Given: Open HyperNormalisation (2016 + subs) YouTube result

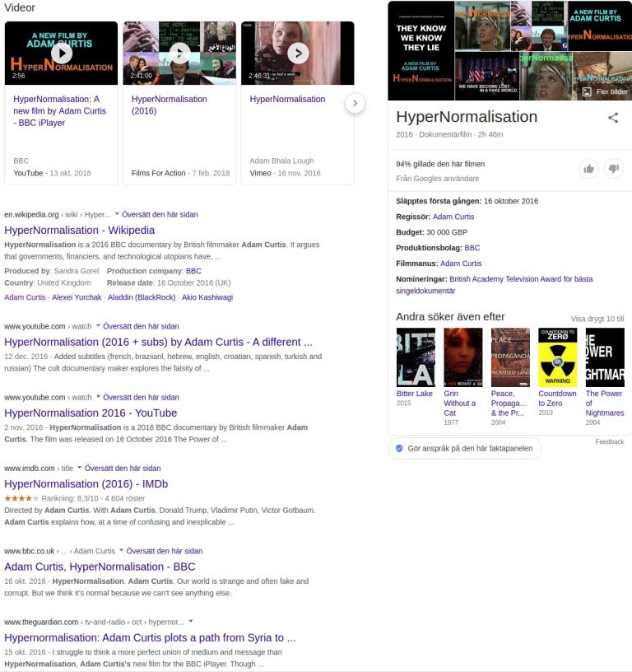Looking at the screenshot, I should (159, 342).
